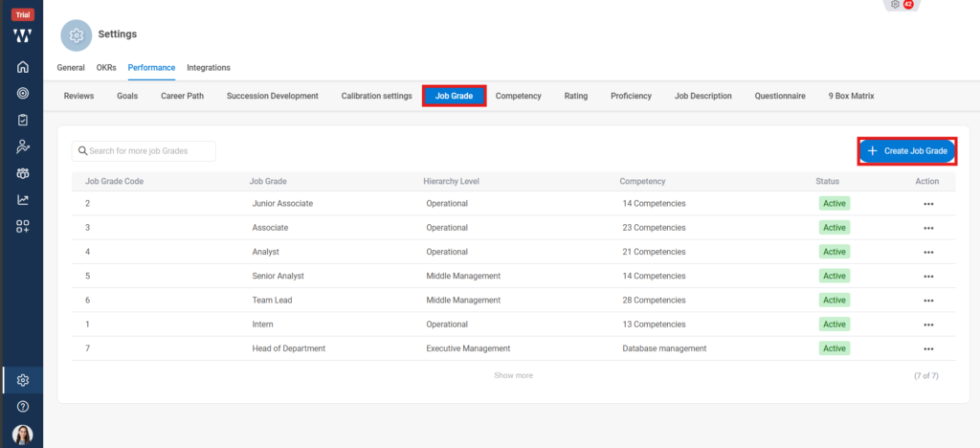Open the clipboard checklist sidebar icon
This screenshot has height=448, width=980.
coord(23,120)
